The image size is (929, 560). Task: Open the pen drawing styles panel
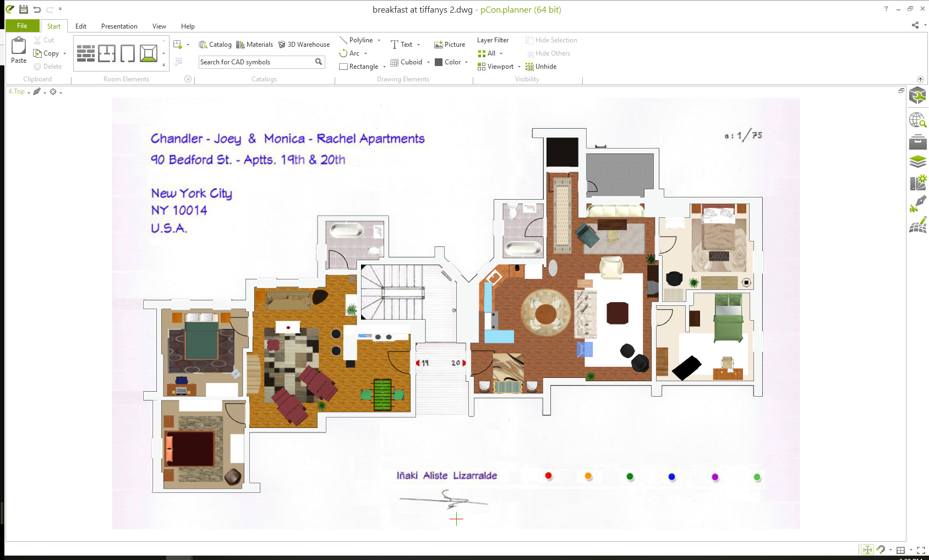917,204
